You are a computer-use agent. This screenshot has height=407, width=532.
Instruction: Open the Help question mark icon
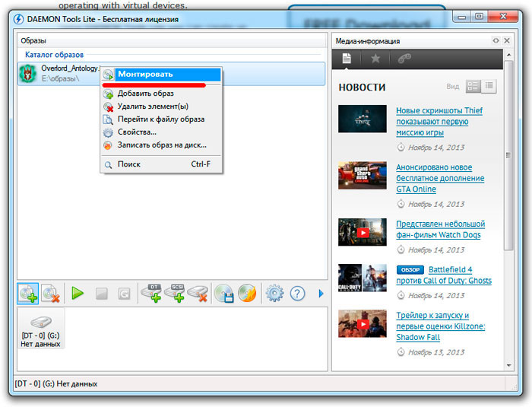(298, 293)
